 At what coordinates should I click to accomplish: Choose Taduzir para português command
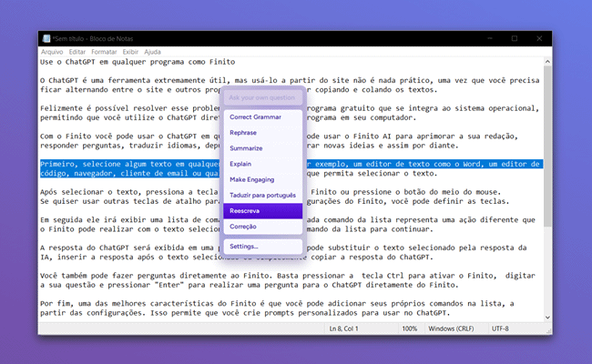[263, 195]
